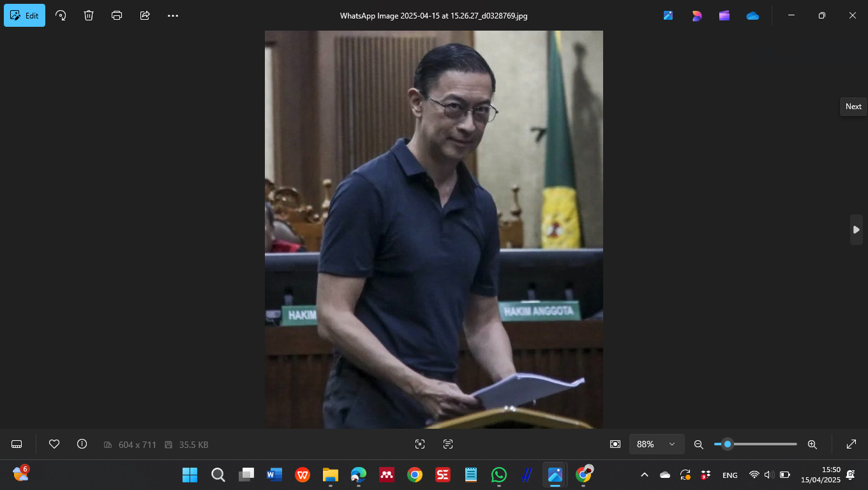Go to the next photo with the right arrow
This screenshot has height=490, width=868.
coord(857,230)
